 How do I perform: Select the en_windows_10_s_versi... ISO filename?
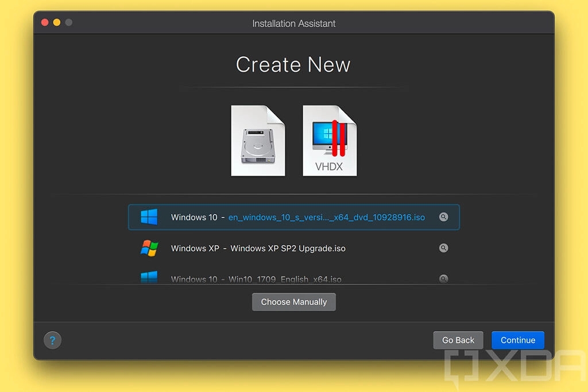pyautogui.click(x=326, y=218)
